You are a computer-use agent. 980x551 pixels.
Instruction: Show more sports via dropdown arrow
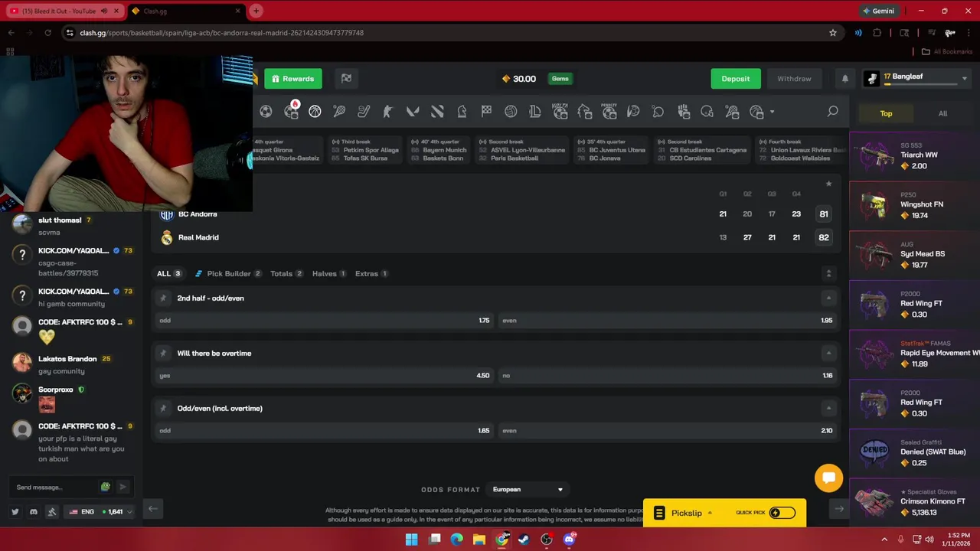(772, 112)
